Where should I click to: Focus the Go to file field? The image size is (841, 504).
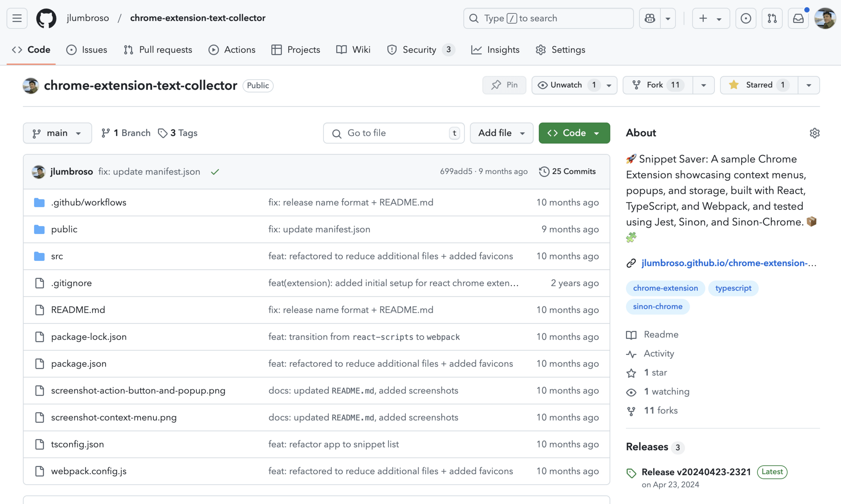pos(394,133)
